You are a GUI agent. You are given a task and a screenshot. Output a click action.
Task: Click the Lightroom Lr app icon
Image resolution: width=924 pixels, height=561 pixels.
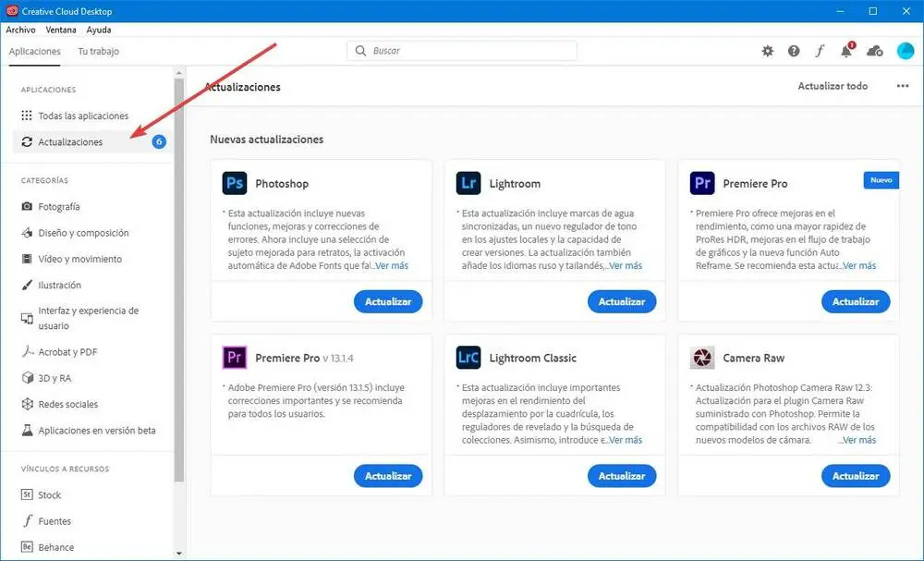(x=468, y=183)
